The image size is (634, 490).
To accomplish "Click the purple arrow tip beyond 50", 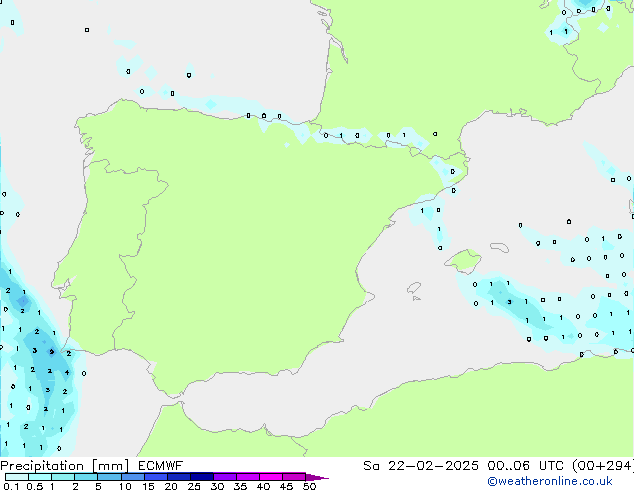I will (317, 478).
